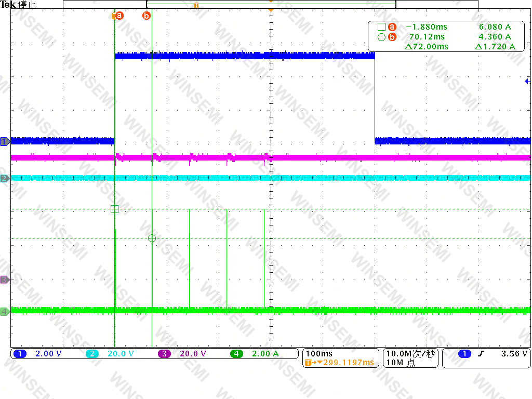Click the record overview bar at top

(270, 4)
